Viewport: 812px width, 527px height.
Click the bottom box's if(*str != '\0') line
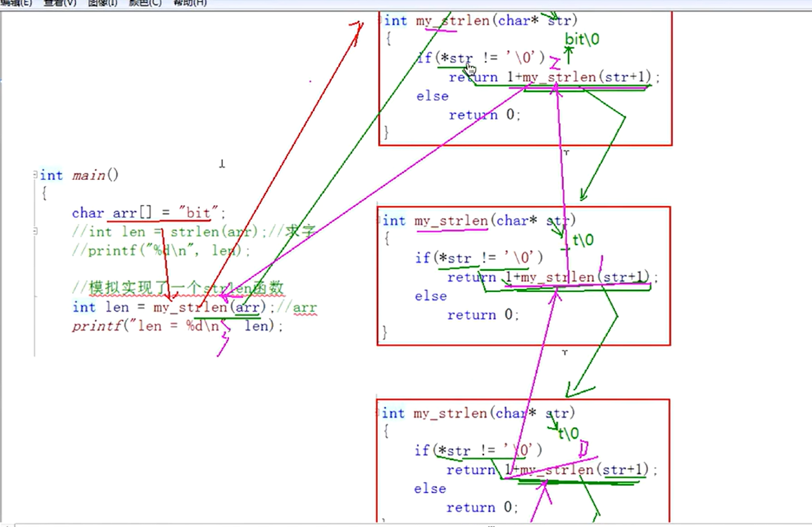coord(478,450)
